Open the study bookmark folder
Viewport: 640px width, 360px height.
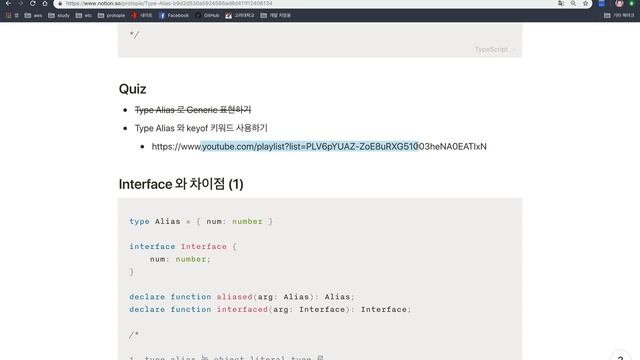59,16
